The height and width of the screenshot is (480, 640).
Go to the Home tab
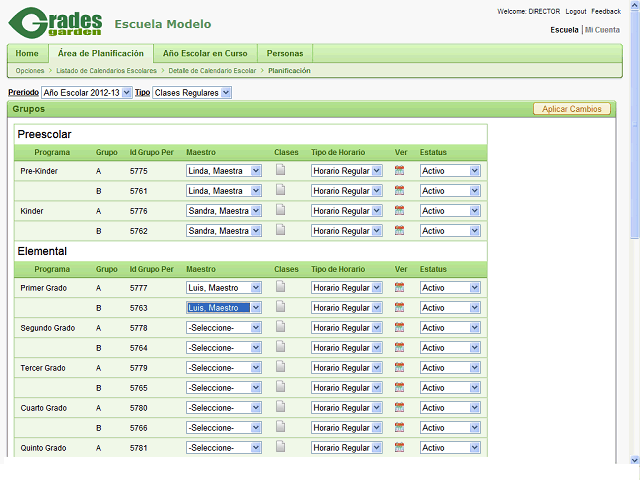tap(27, 53)
